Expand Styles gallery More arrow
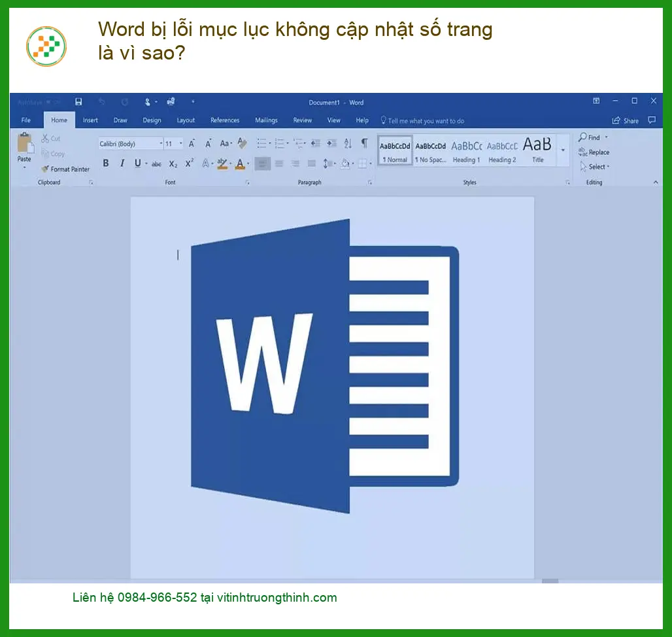This screenshot has width=672, height=637. [x=563, y=150]
